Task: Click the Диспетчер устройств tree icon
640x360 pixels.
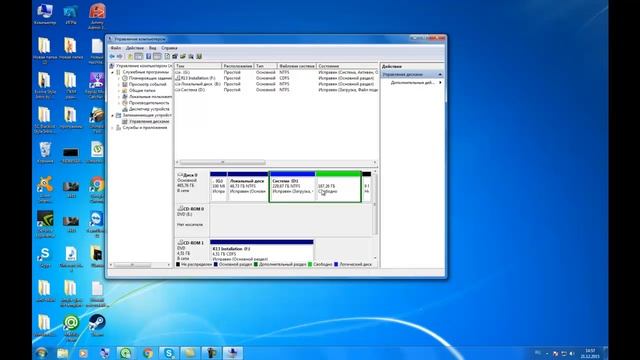Action: click(125, 109)
